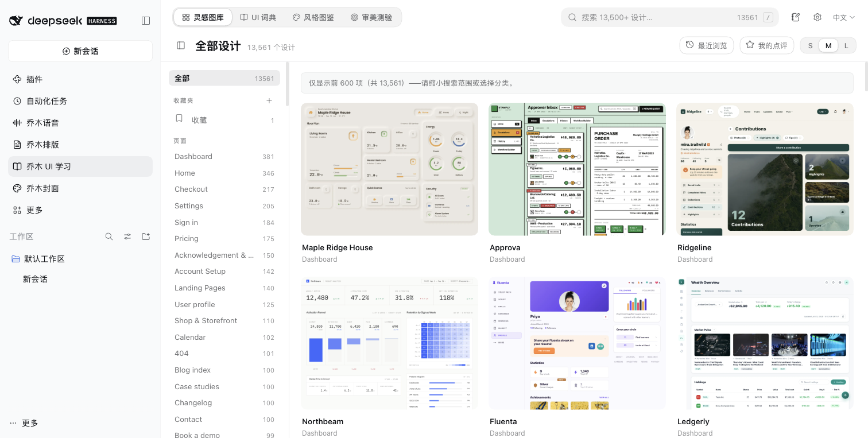Switch to 审美测验 tab
This screenshot has height=438, width=868.
371,17
